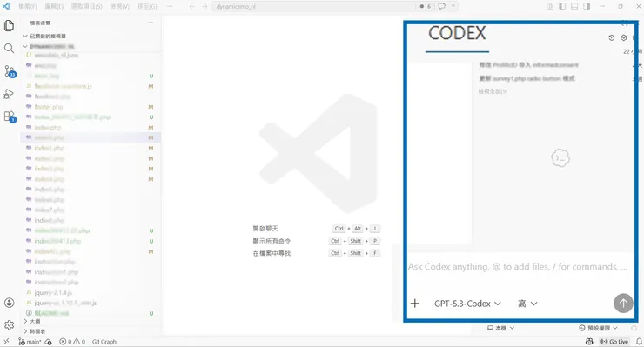Open the 檔案(F) menu
This screenshot has width=644, height=347.
[28, 7]
